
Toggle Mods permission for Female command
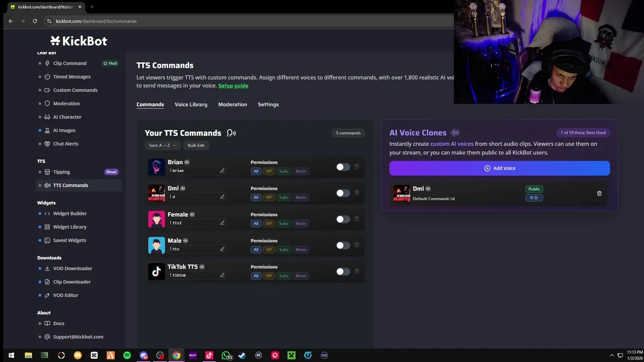coord(301,224)
